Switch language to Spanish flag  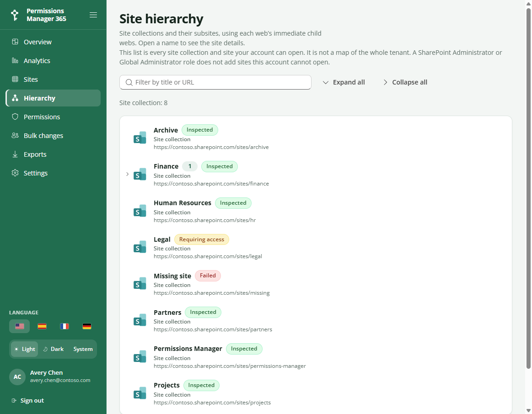point(42,326)
